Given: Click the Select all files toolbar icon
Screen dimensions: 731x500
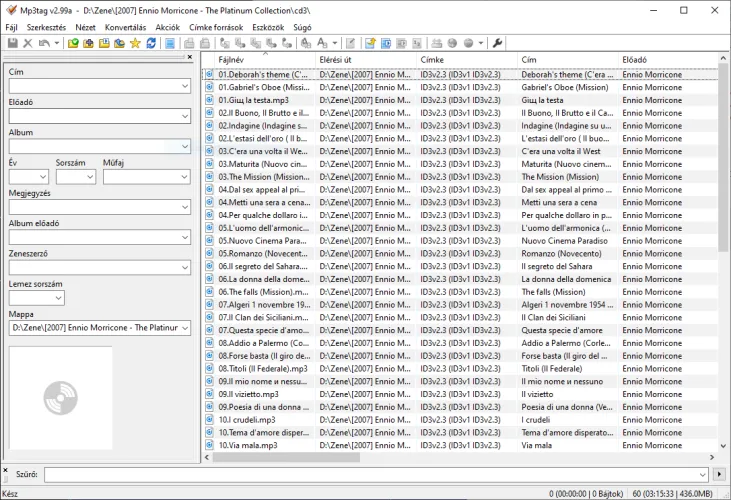Looking at the screenshot, I should click(171, 43).
